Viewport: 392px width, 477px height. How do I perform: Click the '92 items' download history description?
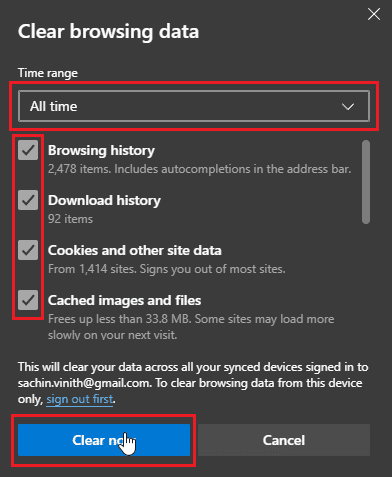(70, 219)
